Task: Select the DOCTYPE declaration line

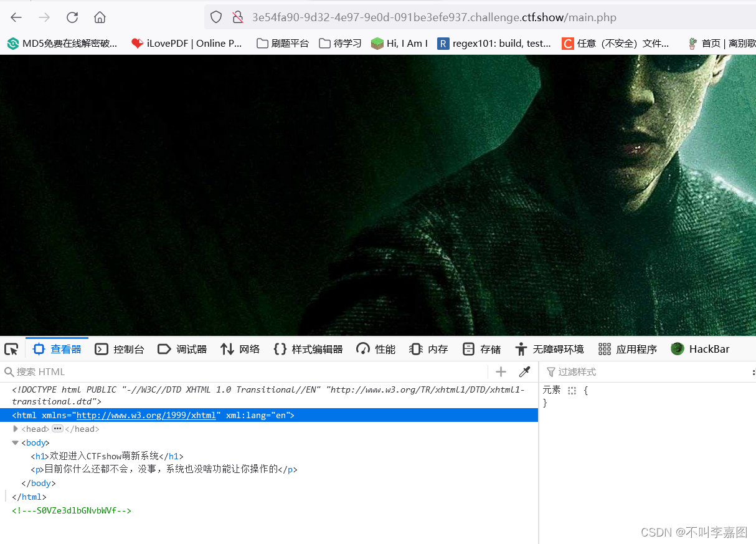Action: [x=268, y=395]
